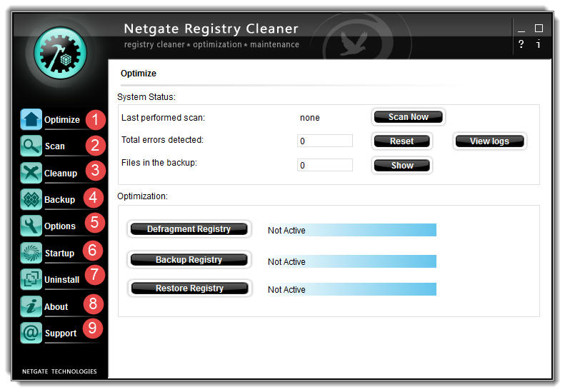The image size is (565, 392).
Task: Click the Backup diamond-pattern icon
Action: click(31, 199)
